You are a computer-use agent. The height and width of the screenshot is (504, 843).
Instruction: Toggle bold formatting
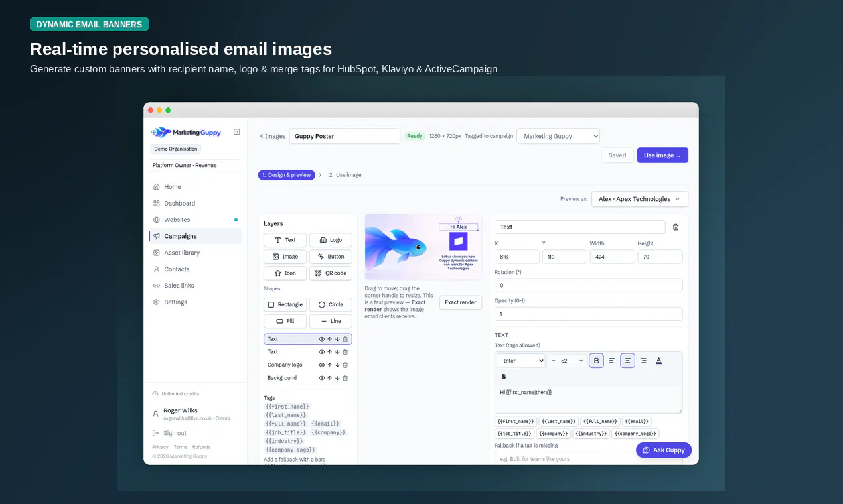[x=596, y=361]
